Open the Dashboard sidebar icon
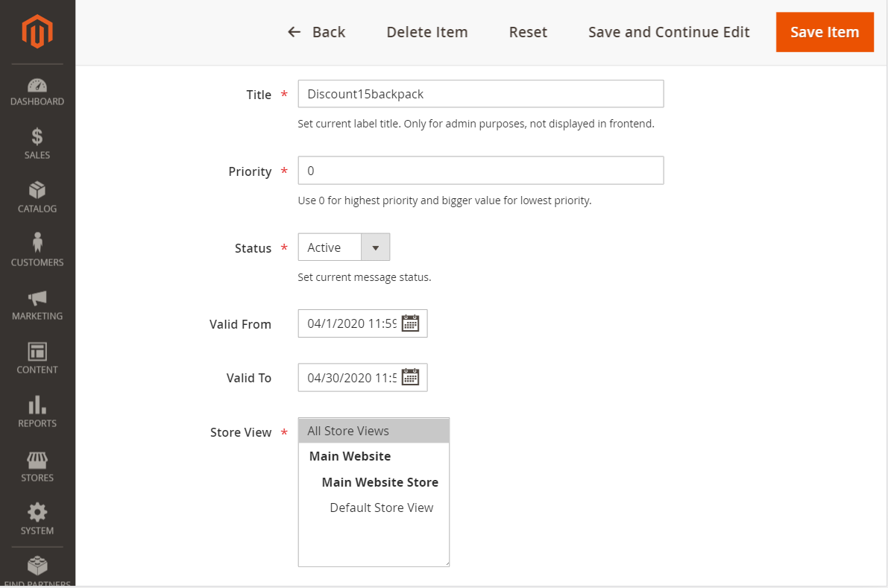 [x=37, y=86]
